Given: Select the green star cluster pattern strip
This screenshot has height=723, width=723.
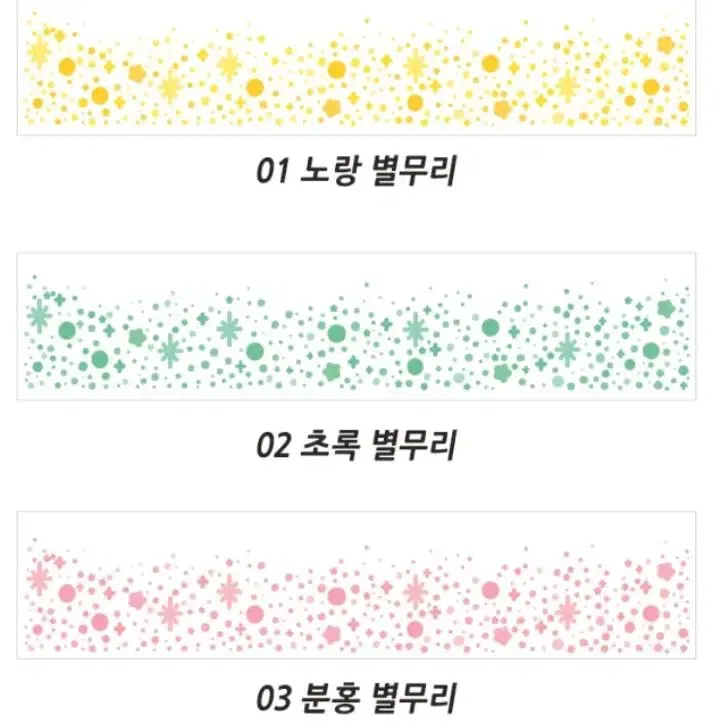Looking at the screenshot, I should pyautogui.click(x=356, y=326).
